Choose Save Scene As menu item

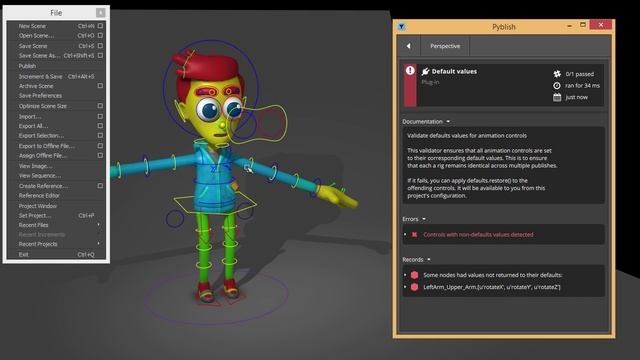tap(39, 56)
